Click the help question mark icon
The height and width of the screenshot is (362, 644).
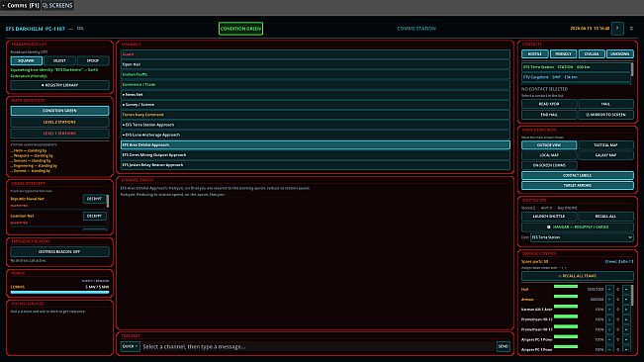(x=617, y=29)
